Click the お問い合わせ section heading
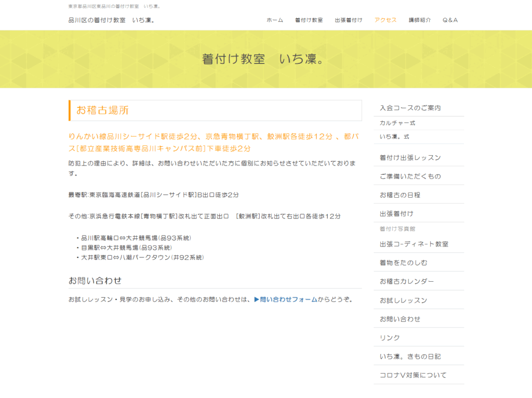The image size is (532, 398). [95, 281]
